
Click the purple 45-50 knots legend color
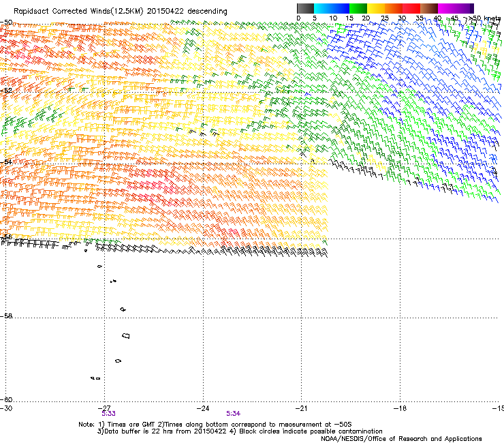464,8
